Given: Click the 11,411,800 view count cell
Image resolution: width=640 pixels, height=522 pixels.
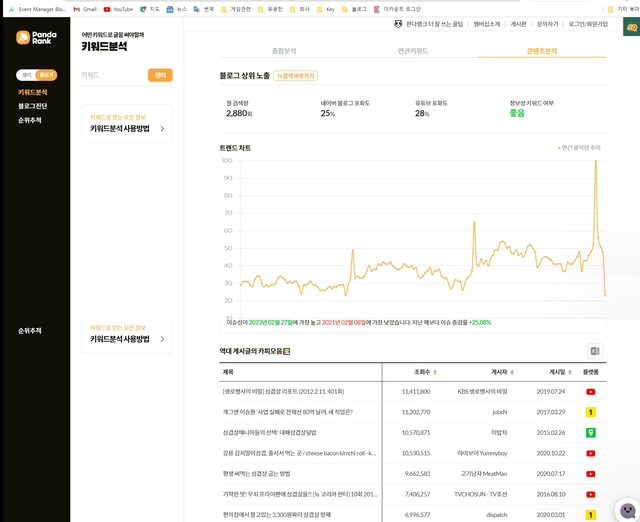Looking at the screenshot, I should tap(416, 392).
